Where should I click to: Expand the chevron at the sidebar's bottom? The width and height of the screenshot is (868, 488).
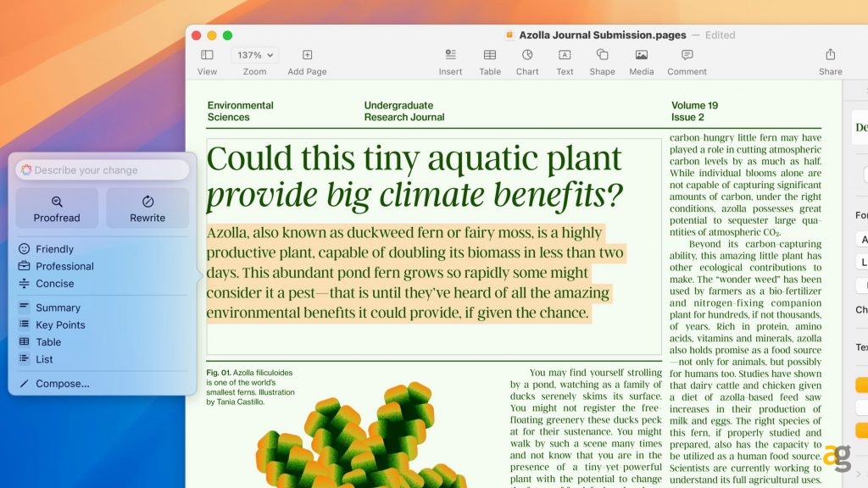[x=858, y=474]
